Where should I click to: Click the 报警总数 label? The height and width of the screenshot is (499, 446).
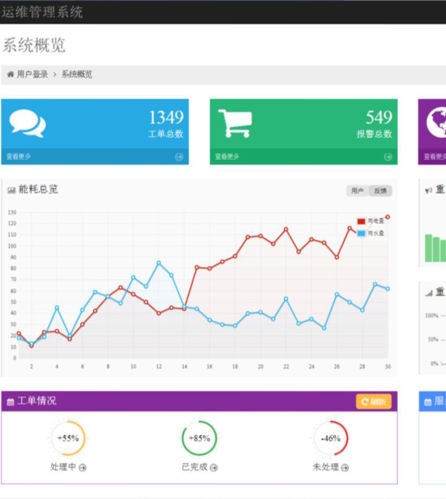pos(375,134)
